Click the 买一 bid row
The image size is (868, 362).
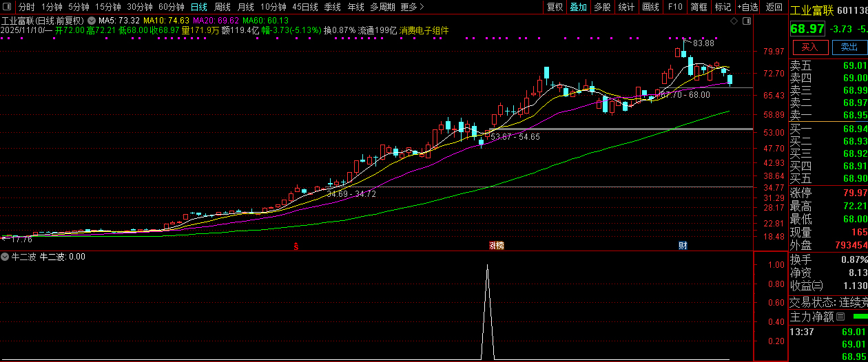[828, 129]
